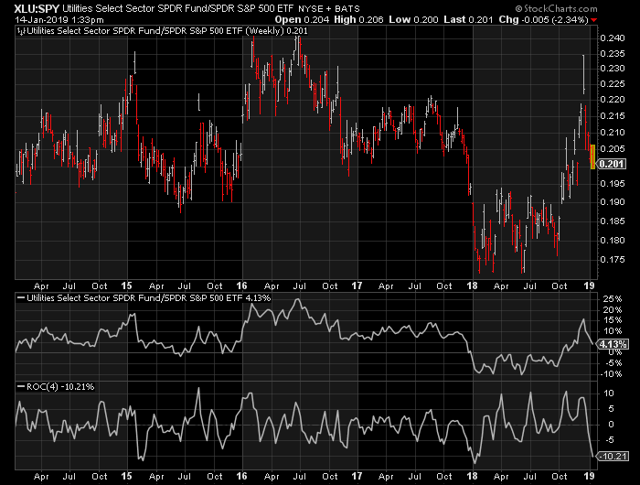Click the 4.13% value tag on the percent axis
The width and height of the screenshot is (640, 485).
[x=612, y=344]
